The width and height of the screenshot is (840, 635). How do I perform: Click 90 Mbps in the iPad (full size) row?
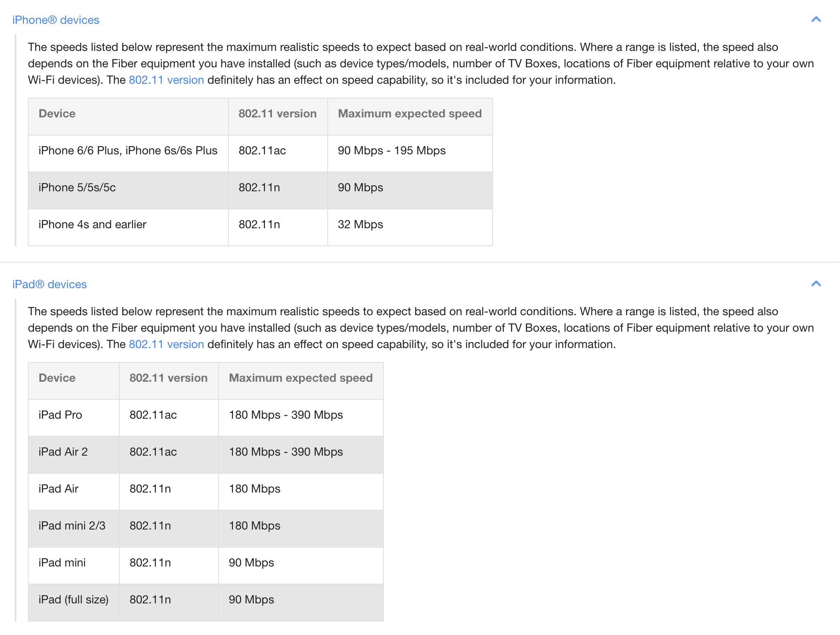(251, 600)
